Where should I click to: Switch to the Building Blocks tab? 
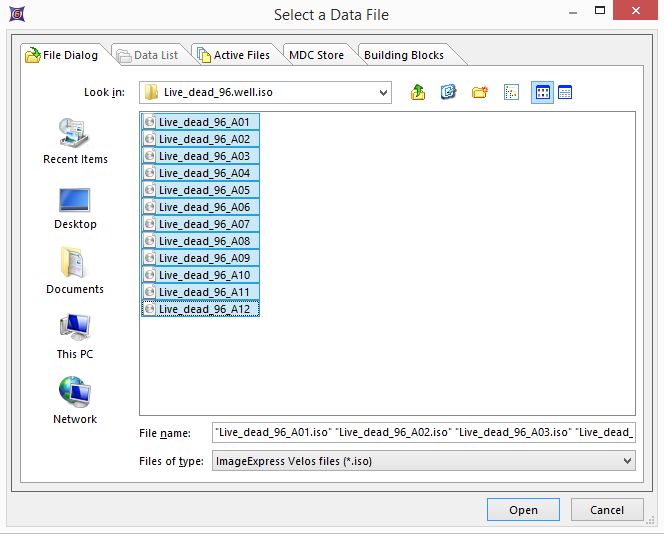(404, 55)
